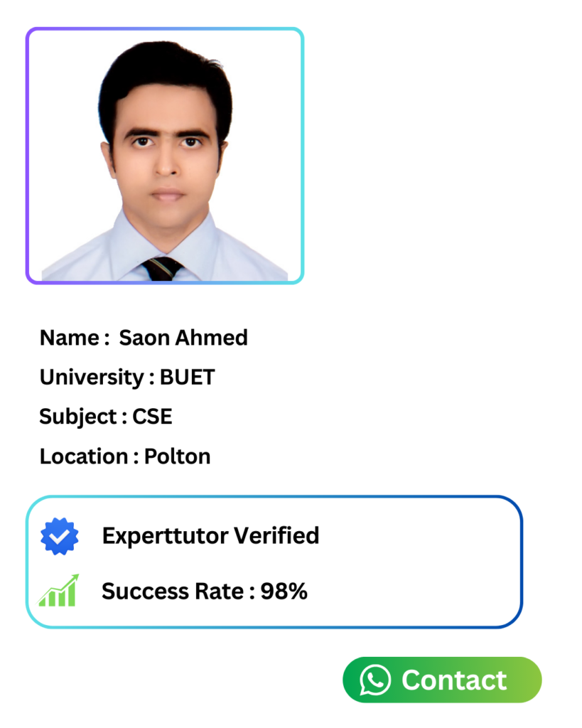This screenshot has width=582, height=728.
Task: Select the 98% success rate value
Action: pos(284,591)
